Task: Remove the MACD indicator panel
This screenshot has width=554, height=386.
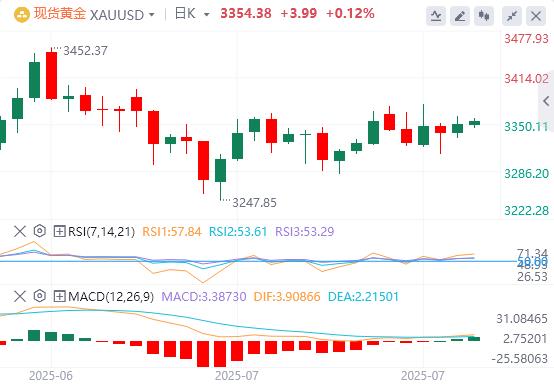Action: [20, 296]
